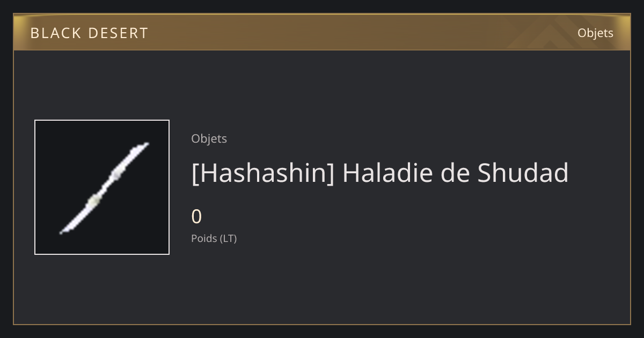Click the empty dark panel below Poids
Image resolution: width=644 pixels, height=338 pixels.
[x=376, y=284]
